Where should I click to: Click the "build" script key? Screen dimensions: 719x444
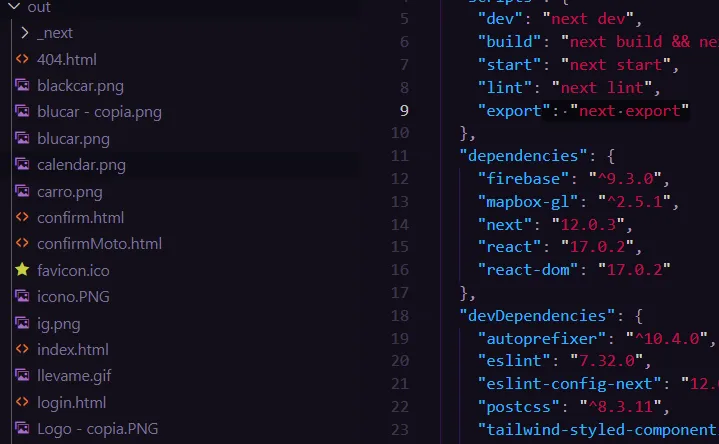[x=509, y=42]
